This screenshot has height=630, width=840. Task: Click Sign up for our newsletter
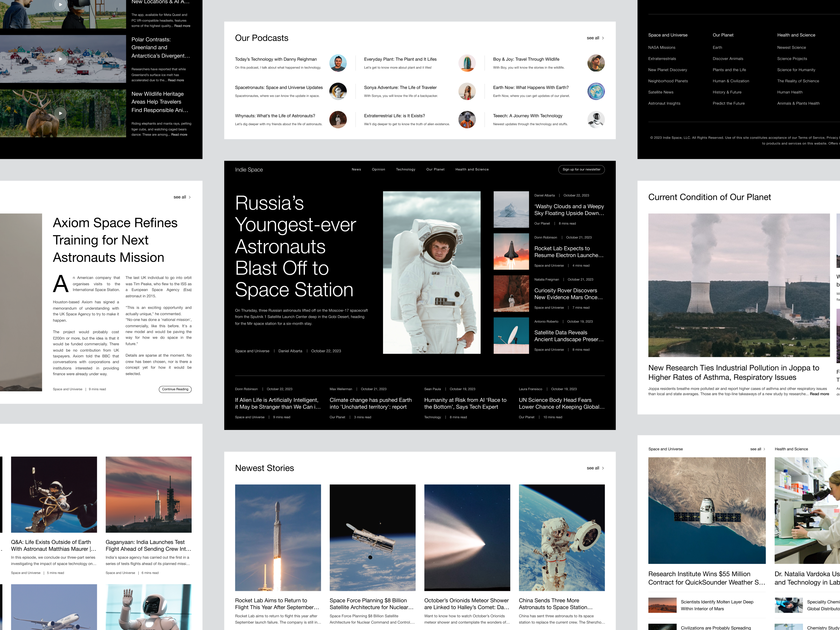(x=581, y=169)
